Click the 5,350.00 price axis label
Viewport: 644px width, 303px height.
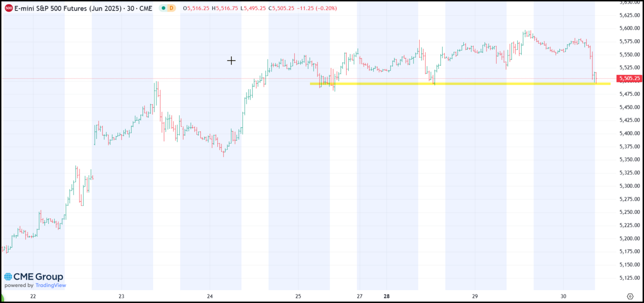point(630,160)
